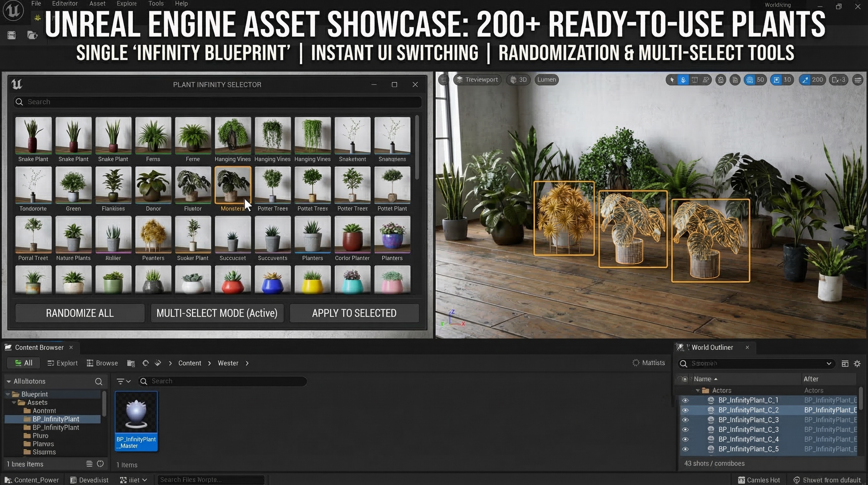Open the Asset menu

97,3
